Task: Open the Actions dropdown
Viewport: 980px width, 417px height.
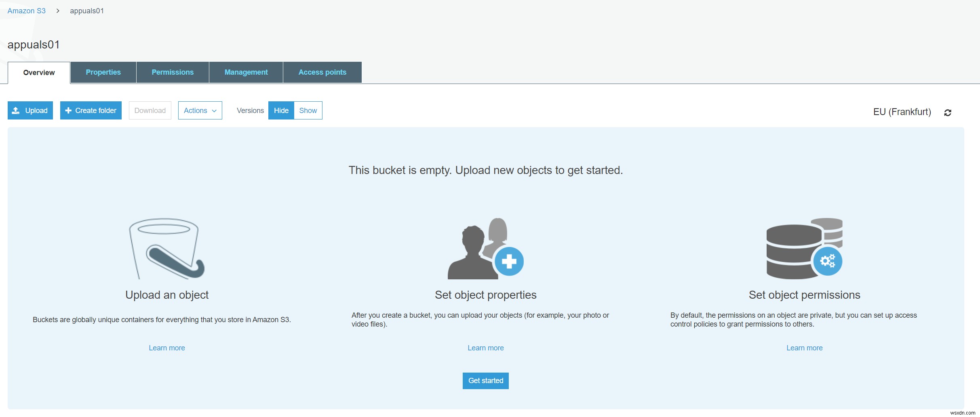Action: tap(200, 110)
